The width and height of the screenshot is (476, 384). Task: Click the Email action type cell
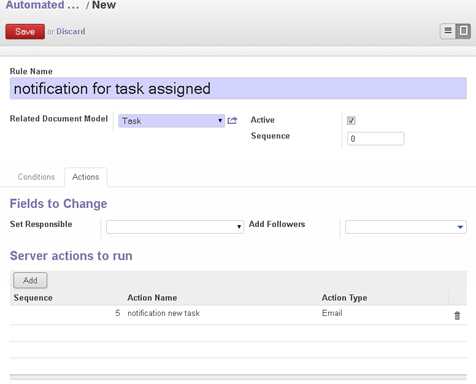pos(332,313)
